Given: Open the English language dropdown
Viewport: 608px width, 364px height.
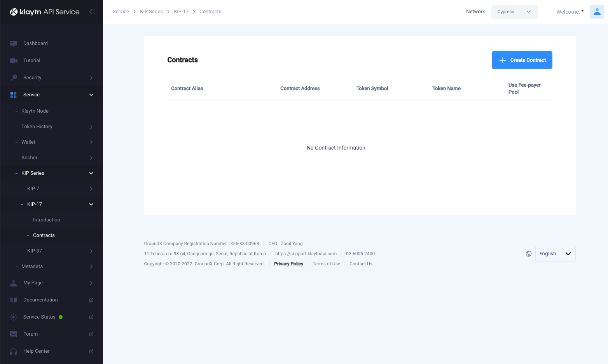Looking at the screenshot, I should (x=555, y=254).
